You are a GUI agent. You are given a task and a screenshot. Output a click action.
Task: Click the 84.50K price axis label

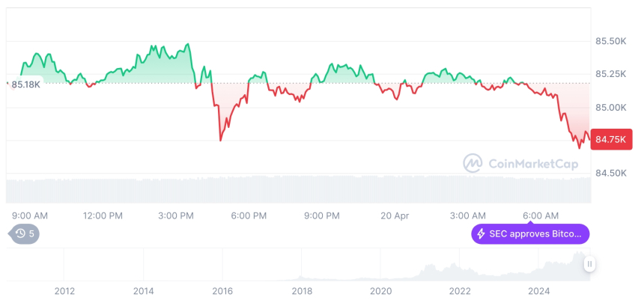(610, 174)
